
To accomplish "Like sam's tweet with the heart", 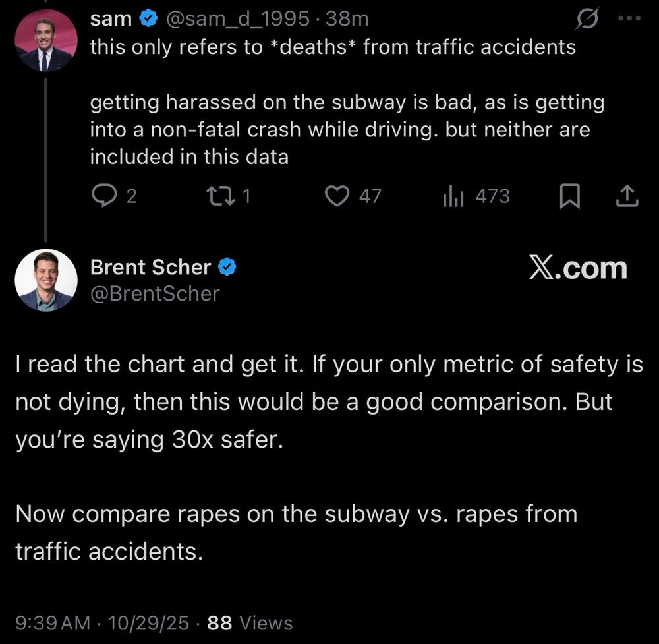I will (x=338, y=196).
